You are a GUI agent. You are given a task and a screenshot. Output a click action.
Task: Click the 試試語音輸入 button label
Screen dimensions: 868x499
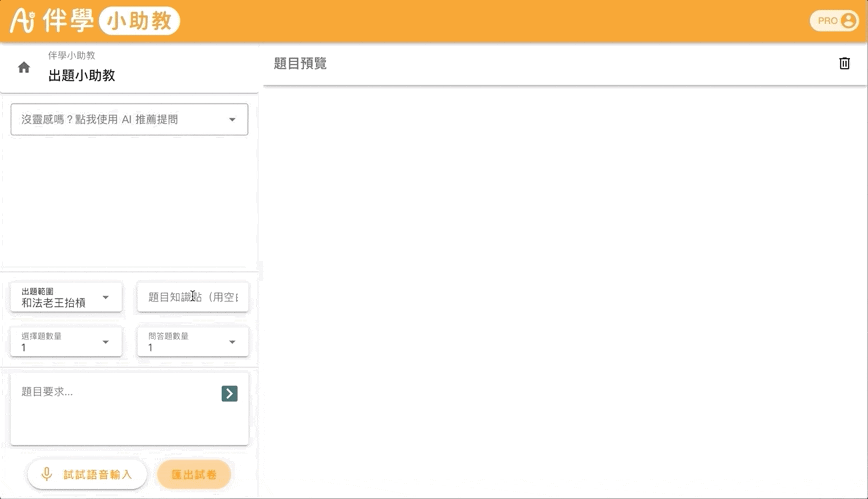(97, 474)
